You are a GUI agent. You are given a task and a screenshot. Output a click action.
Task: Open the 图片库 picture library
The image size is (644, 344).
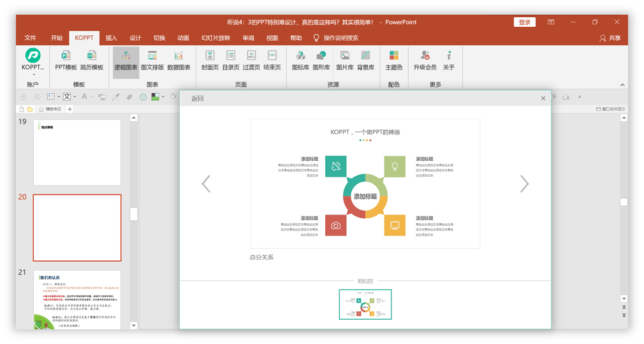click(x=345, y=60)
